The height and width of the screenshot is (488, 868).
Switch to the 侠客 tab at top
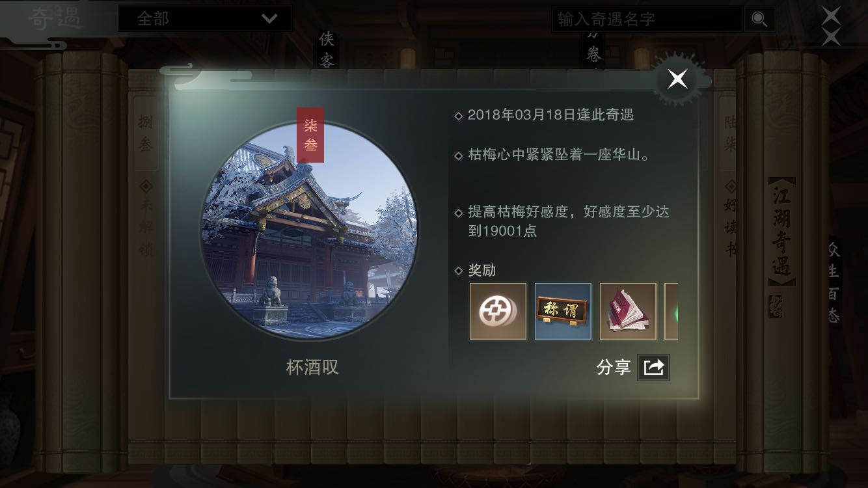point(327,48)
